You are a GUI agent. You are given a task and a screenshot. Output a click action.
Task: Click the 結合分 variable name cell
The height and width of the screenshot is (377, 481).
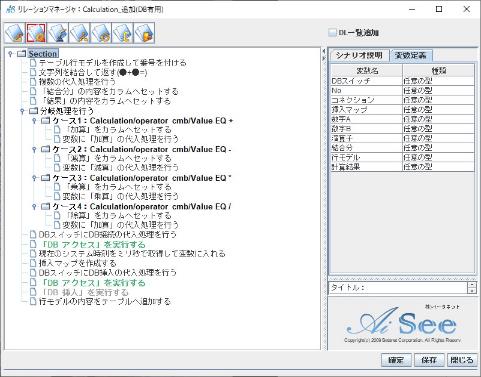click(366, 148)
